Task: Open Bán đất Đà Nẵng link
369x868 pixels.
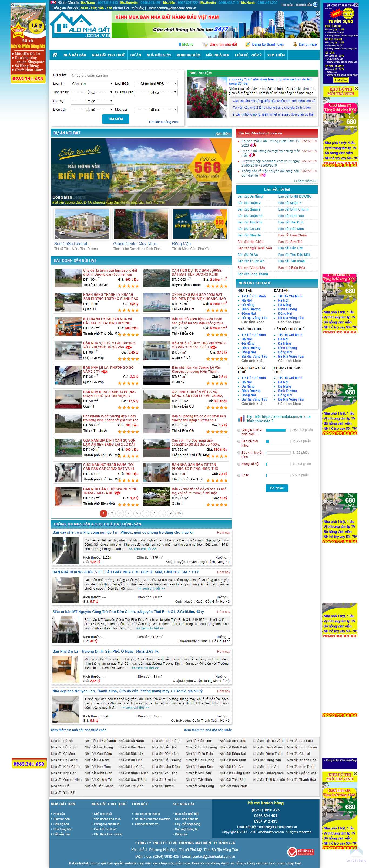Action: (250, 196)
